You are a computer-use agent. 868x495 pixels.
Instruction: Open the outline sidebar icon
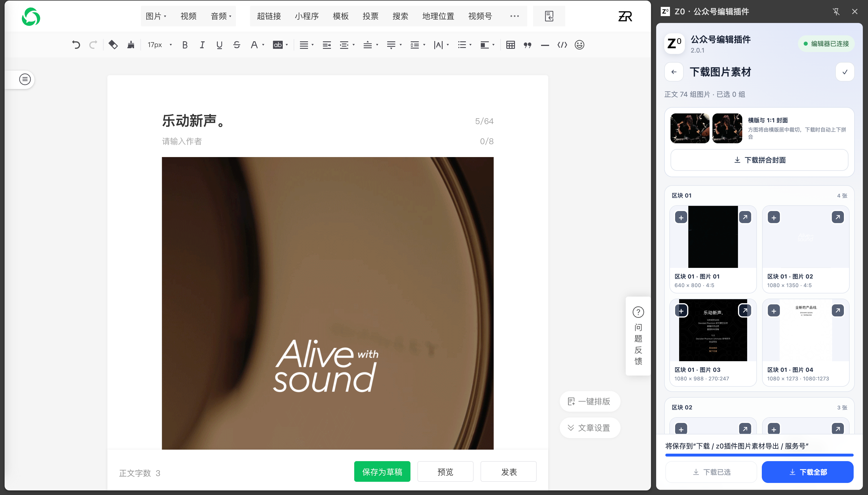(x=25, y=80)
